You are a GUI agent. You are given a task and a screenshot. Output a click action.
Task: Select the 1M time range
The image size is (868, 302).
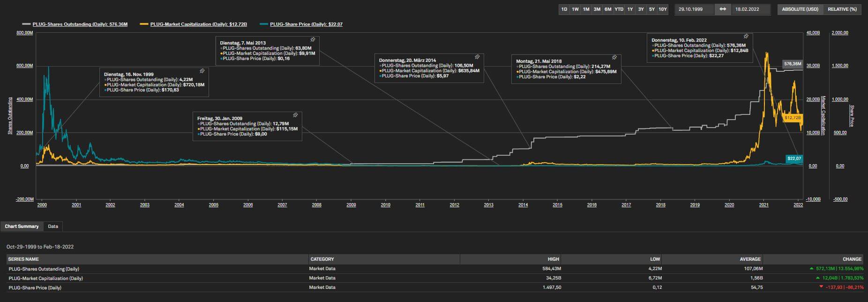point(586,9)
